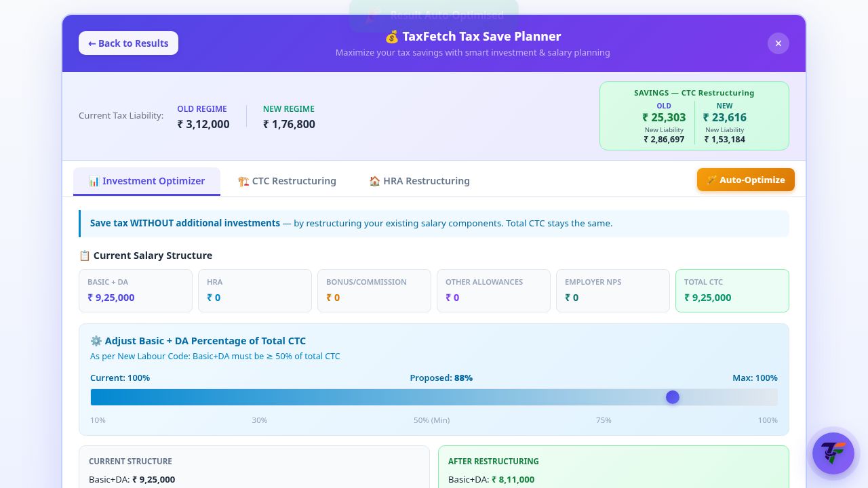Click Old Regime liability ₹ 3,12,000
868x488 pixels.
pos(203,124)
